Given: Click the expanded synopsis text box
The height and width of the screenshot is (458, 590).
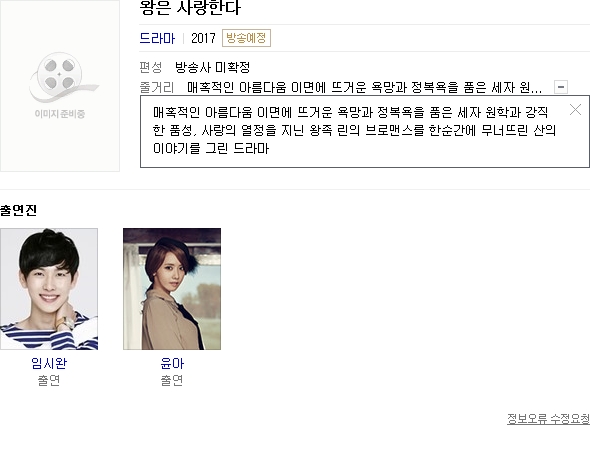Looking at the screenshot, I should point(365,131).
